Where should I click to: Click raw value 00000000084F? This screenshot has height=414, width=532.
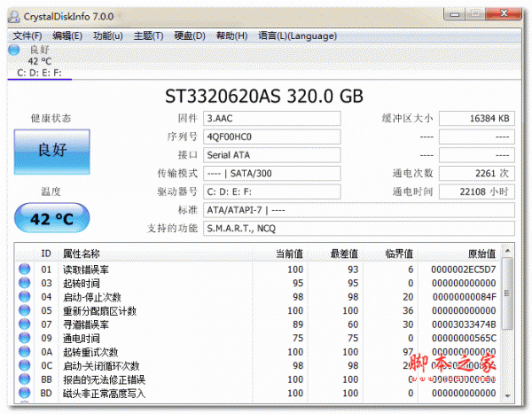coord(464,297)
